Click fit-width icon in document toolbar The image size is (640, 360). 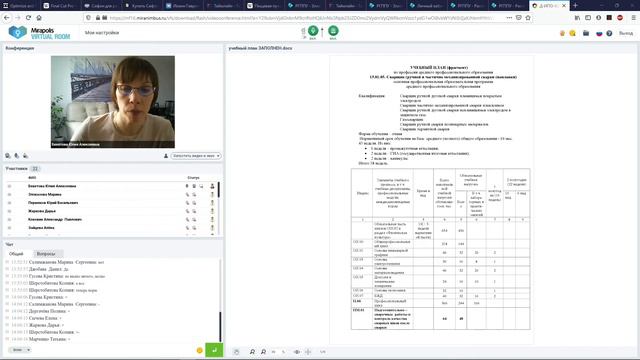click(x=297, y=351)
